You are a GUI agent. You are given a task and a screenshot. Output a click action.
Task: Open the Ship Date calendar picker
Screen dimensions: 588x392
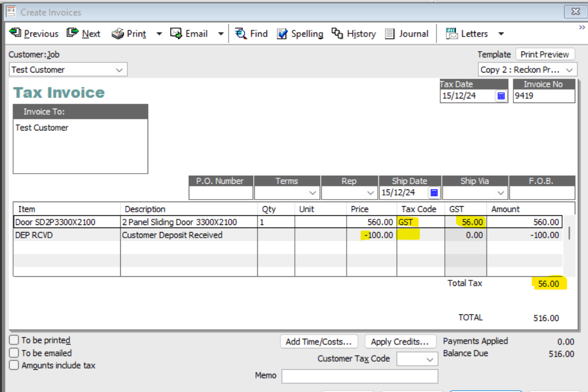pyautogui.click(x=434, y=192)
